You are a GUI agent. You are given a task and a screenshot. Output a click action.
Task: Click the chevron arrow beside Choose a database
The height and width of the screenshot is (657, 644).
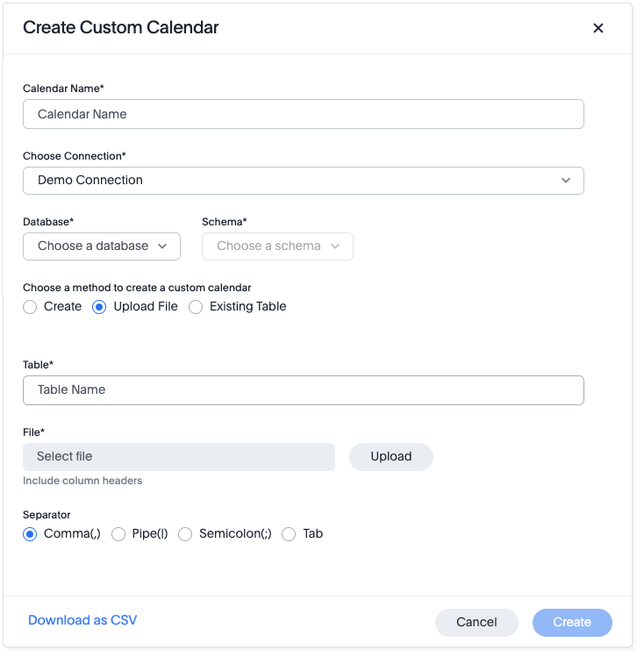coord(162,246)
